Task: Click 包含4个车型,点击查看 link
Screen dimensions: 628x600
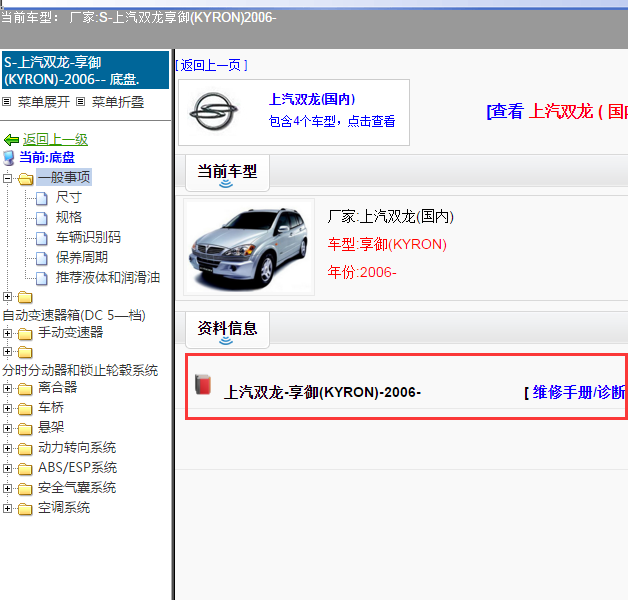Action: pyautogui.click(x=332, y=121)
